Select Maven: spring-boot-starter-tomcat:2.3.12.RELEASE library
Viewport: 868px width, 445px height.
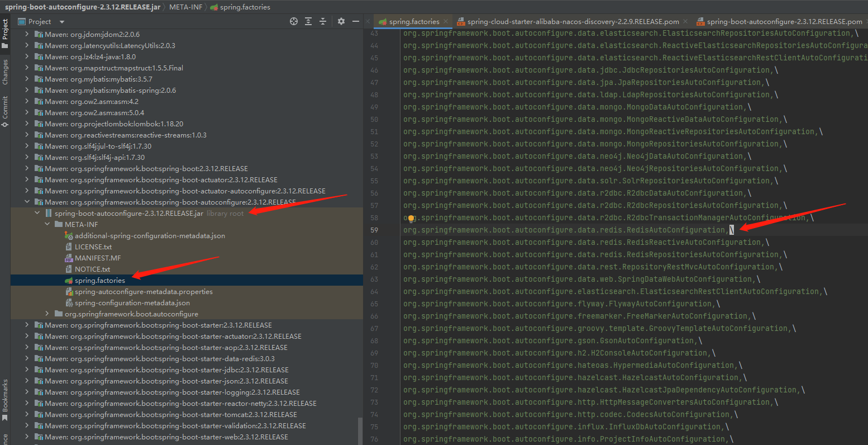coord(171,414)
